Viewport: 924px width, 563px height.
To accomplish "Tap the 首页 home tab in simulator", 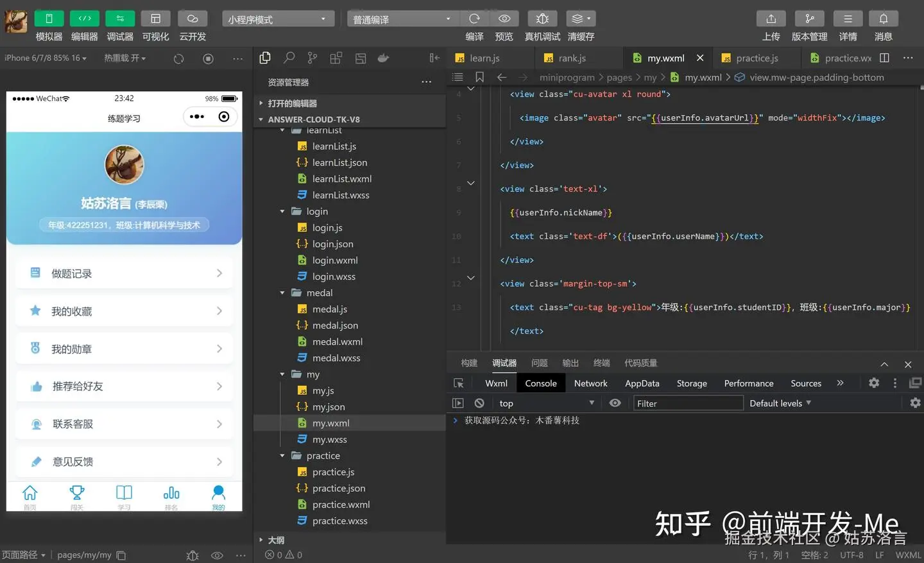I will click(30, 497).
